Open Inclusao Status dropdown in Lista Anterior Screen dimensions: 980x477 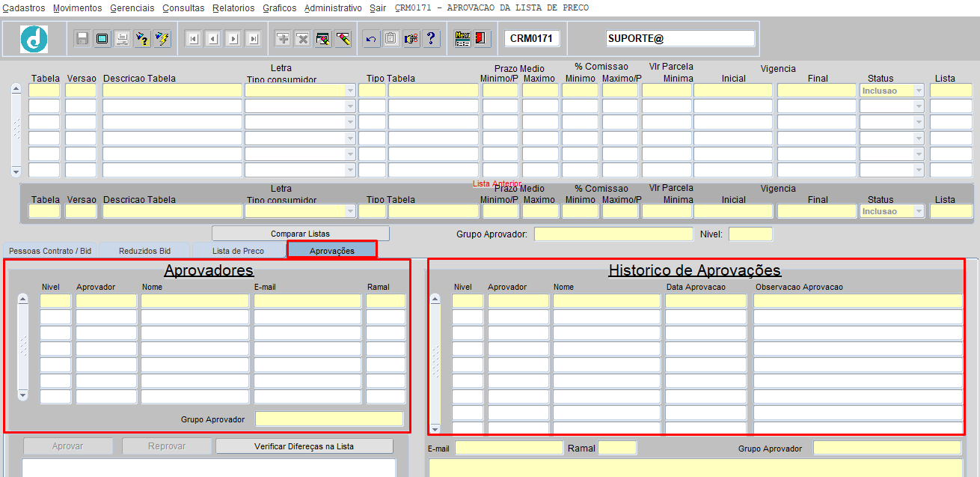click(919, 211)
